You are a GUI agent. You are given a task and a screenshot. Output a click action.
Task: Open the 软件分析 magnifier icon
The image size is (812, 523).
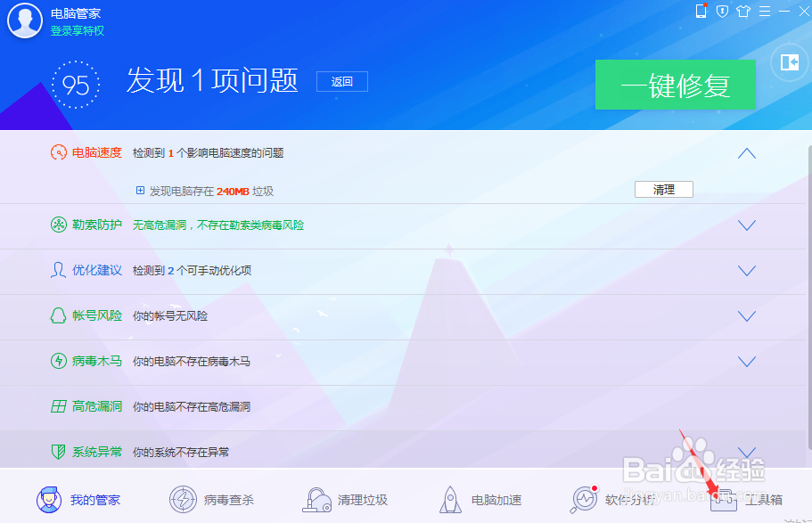pyautogui.click(x=585, y=499)
